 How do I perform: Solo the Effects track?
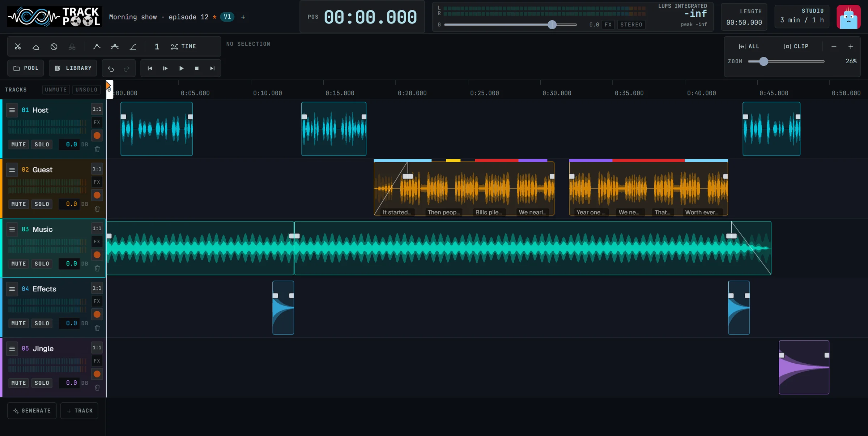point(42,323)
